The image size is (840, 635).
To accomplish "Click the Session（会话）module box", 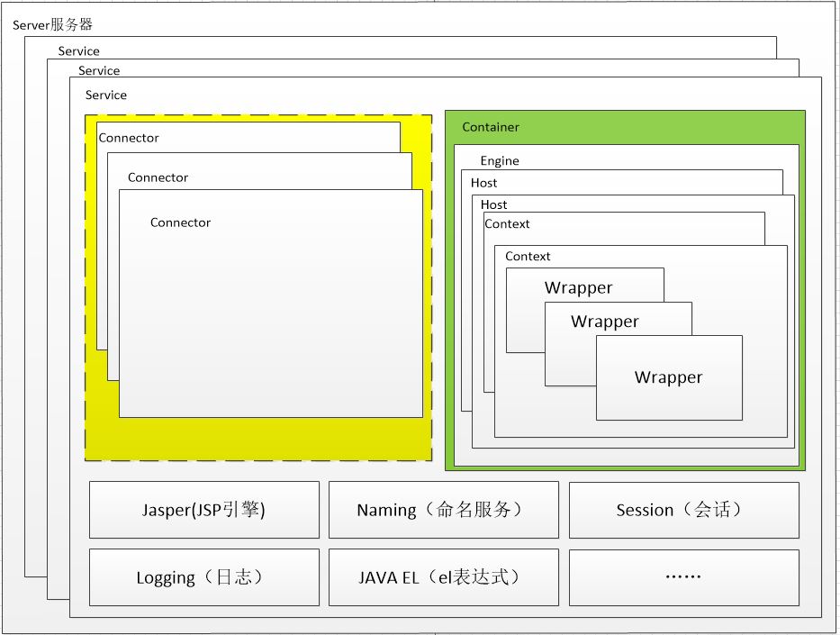I will (683, 510).
